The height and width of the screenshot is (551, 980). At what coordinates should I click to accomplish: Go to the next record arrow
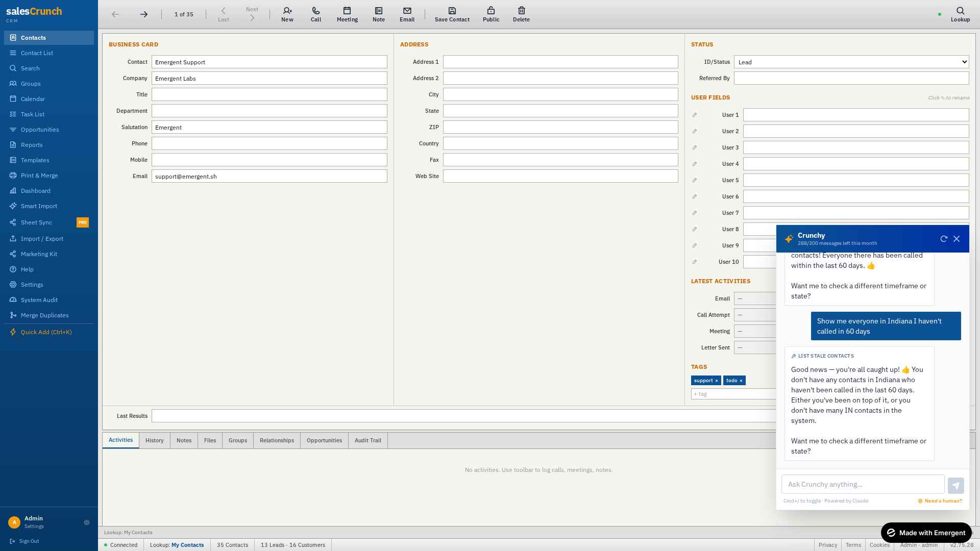pyautogui.click(x=144, y=14)
